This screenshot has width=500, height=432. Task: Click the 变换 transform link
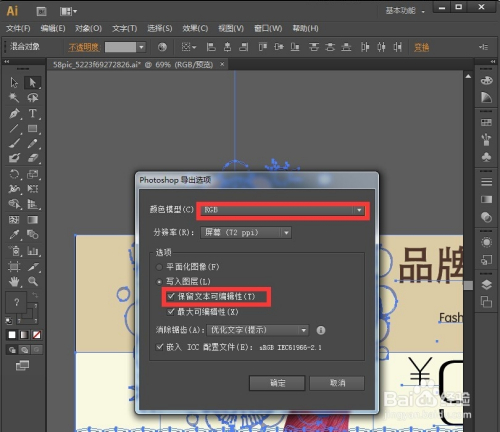(x=421, y=47)
